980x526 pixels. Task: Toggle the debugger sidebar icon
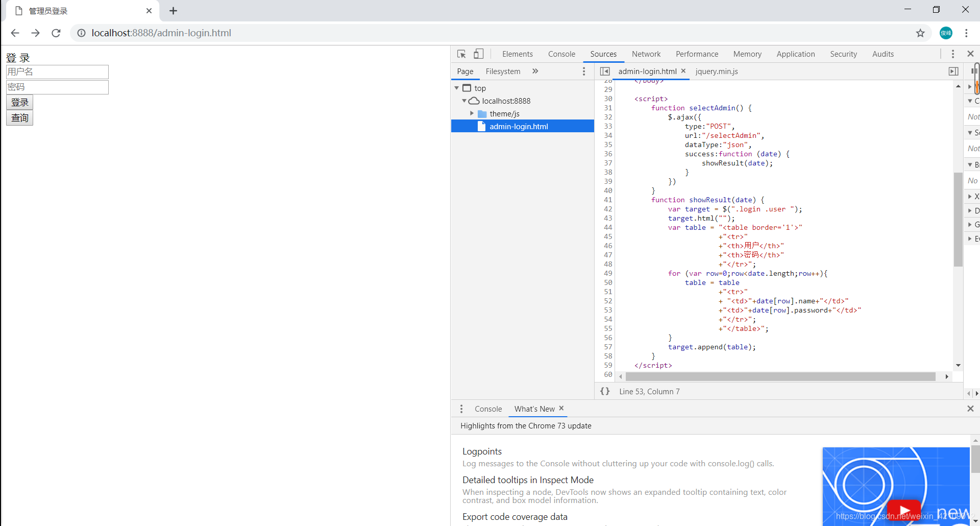pos(953,71)
